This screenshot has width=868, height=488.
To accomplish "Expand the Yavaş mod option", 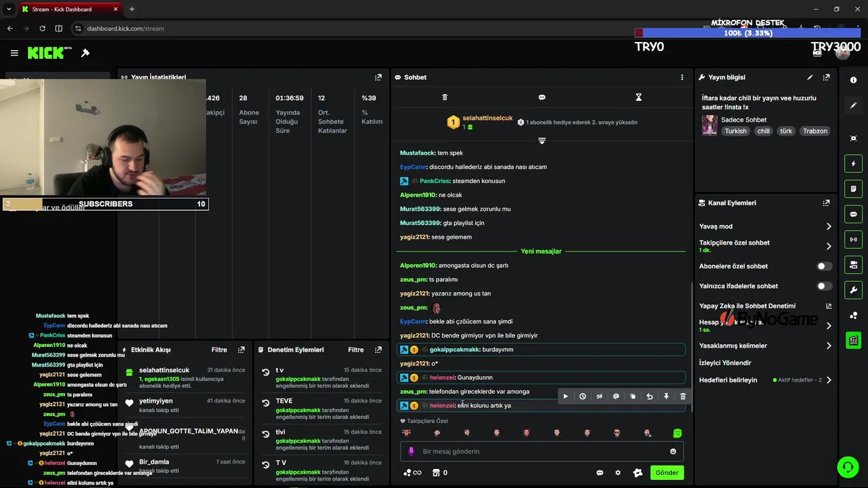I will 829,226.
